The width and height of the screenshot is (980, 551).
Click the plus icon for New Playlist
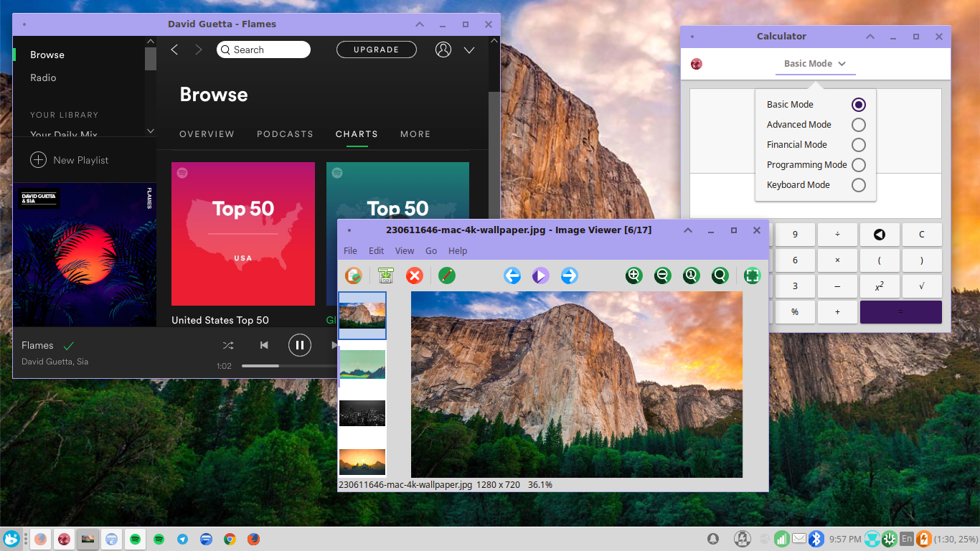pyautogui.click(x=38, y=160)
